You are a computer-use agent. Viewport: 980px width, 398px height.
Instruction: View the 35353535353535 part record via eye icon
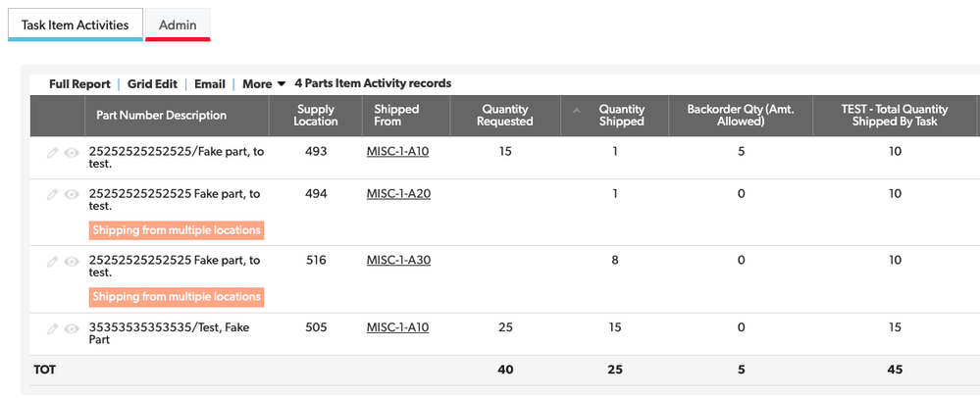72,328
